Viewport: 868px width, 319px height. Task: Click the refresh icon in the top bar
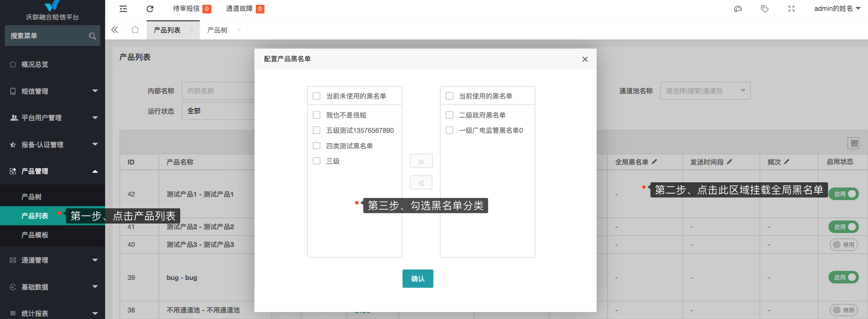[150, 9]
